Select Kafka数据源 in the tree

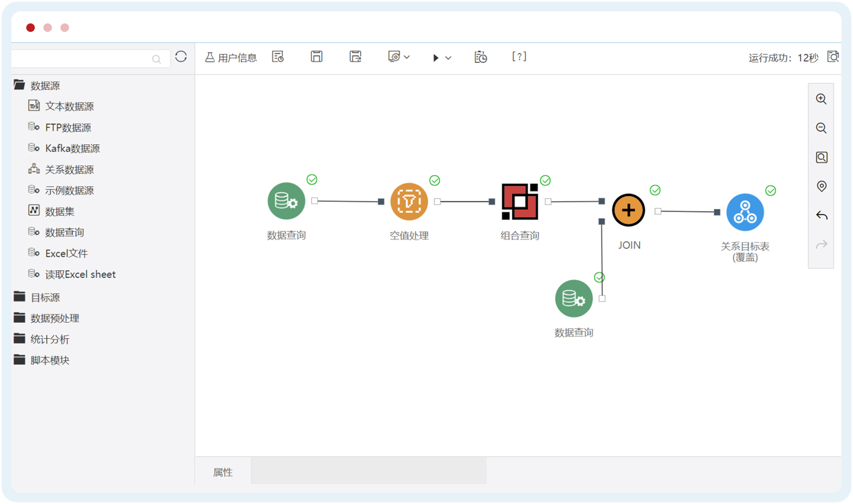click(72, 149)
